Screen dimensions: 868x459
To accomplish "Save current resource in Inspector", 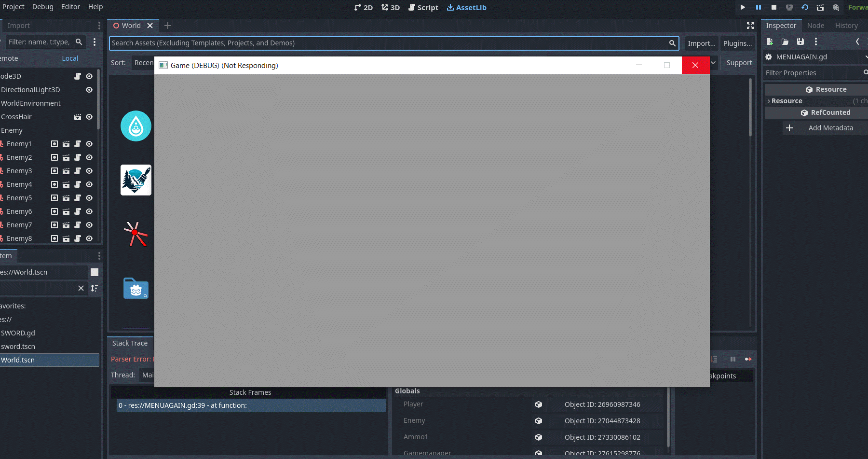I will (800, 42).
